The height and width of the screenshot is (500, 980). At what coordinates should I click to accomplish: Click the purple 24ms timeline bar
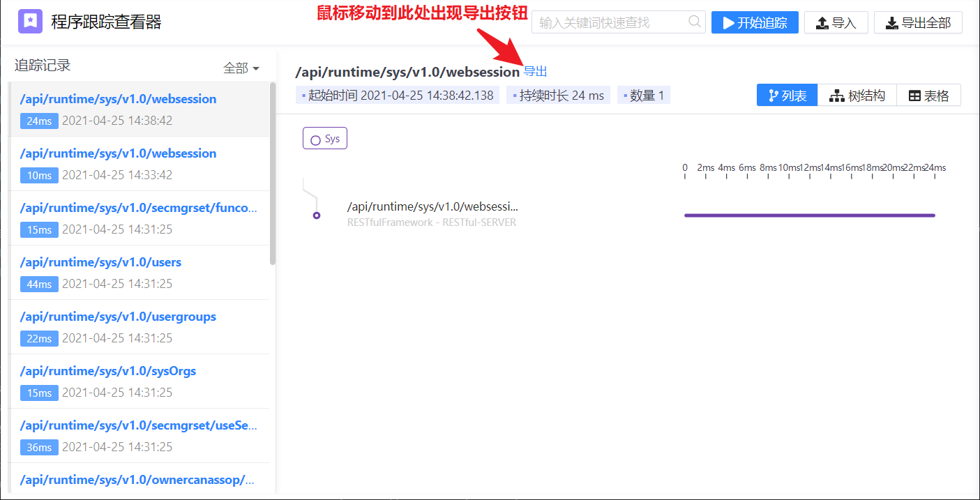point(810,215)
